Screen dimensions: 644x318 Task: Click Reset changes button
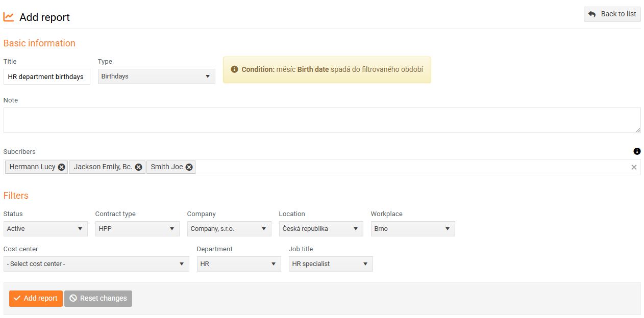pyautogui.click(x=98, y=299)
